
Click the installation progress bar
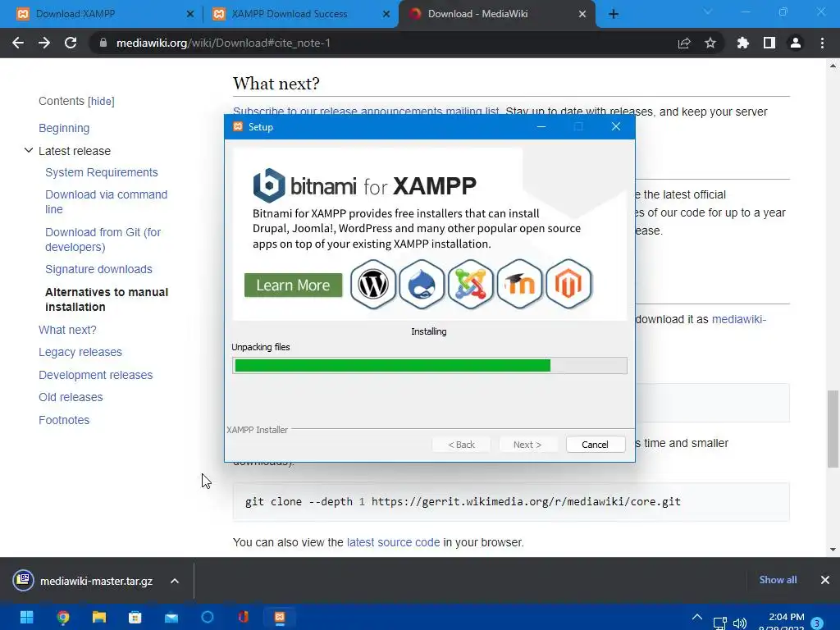click(x=430, y=365)
